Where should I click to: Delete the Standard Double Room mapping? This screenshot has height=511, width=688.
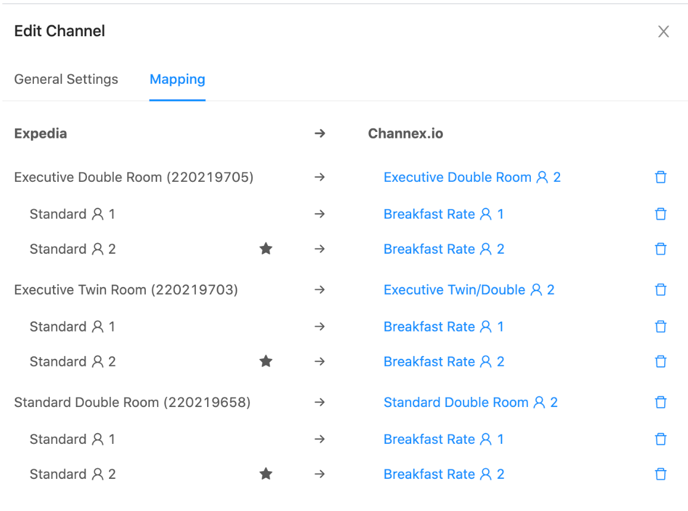[660, 402]
